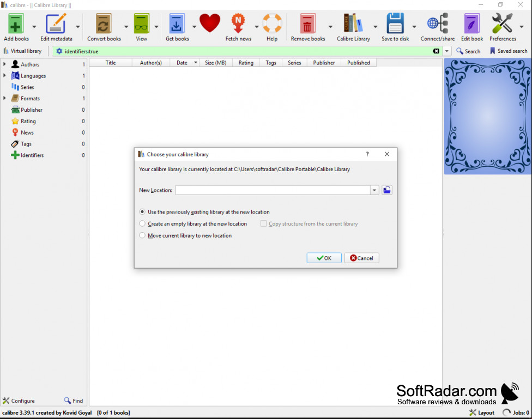Expand the Formats tree node
Screen dimensions: 532x419
(4, 99)
